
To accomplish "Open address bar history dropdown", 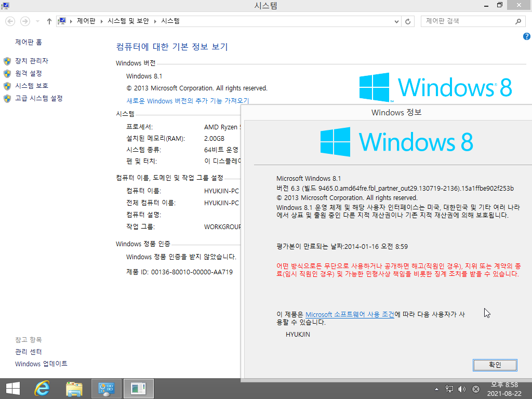I will pos(396,21).
